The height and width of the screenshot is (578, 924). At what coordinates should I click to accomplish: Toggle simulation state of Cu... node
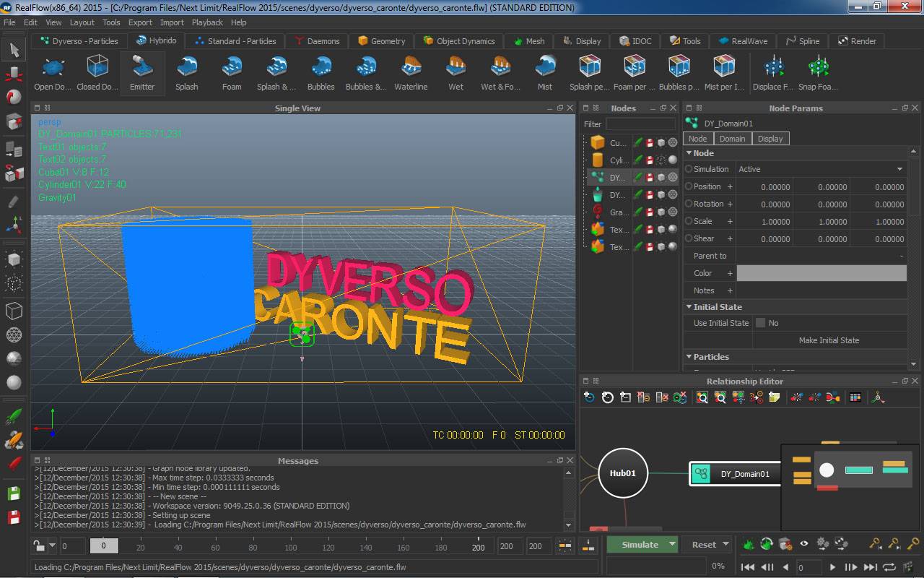point(638,143)
